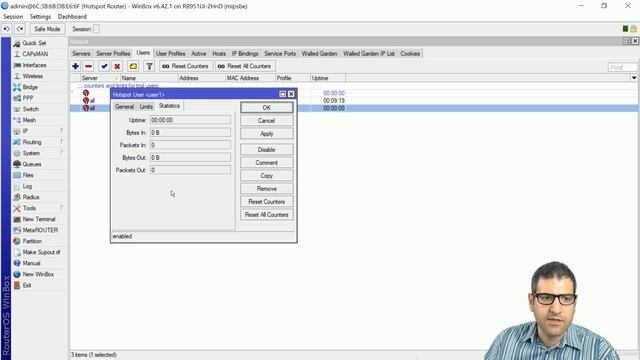Click Apply in Hotspot User dialog

pos(267,134)
